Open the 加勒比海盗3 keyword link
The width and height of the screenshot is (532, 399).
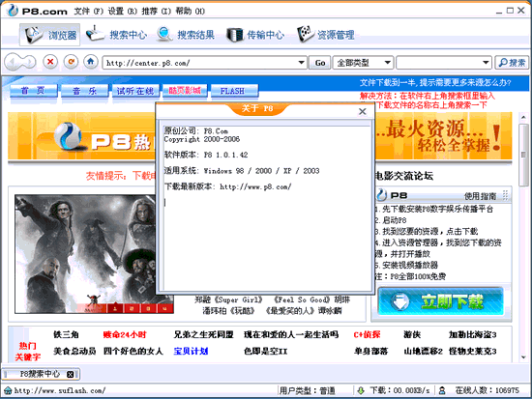point(472,334)
